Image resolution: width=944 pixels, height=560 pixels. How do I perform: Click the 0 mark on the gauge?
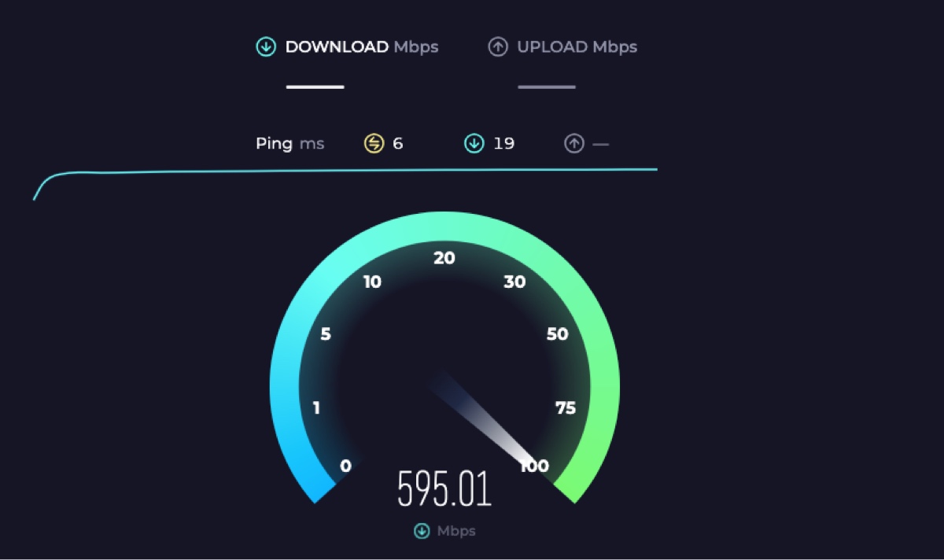pyautogui.click(x=345, y=466)
